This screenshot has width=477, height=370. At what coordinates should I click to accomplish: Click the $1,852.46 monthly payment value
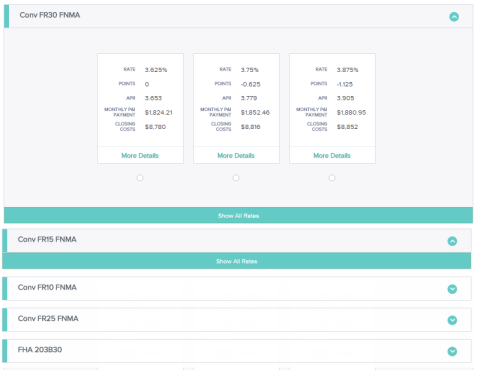[x=255, y=113]
